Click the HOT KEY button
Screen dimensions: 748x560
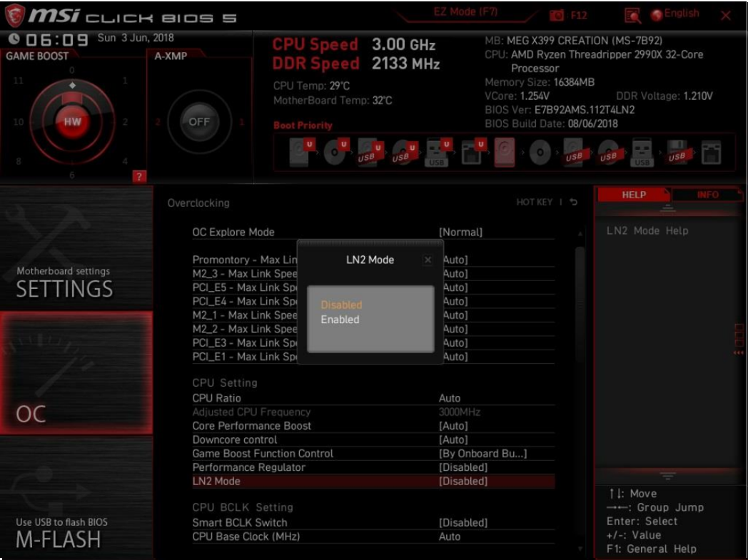pos(535,202)
